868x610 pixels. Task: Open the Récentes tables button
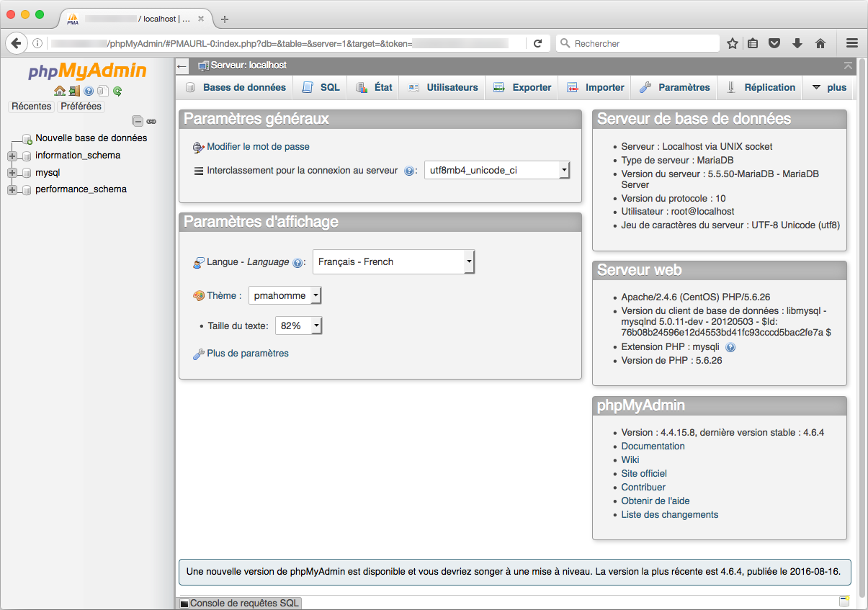(x=32, y=106)
